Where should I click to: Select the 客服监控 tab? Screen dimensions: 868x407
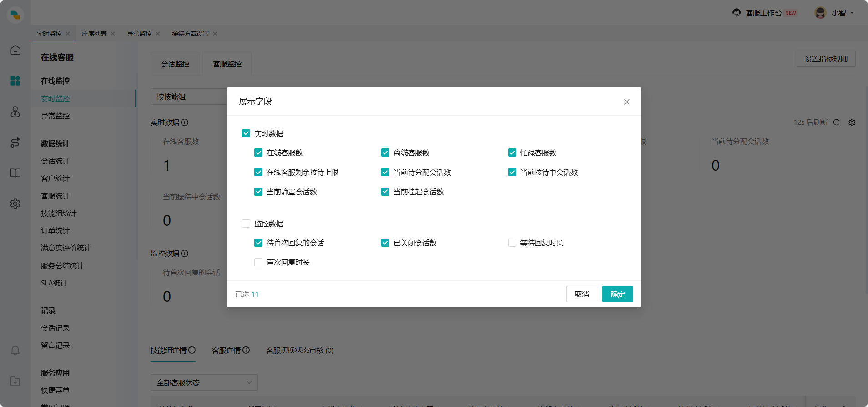tap(227, 64)
